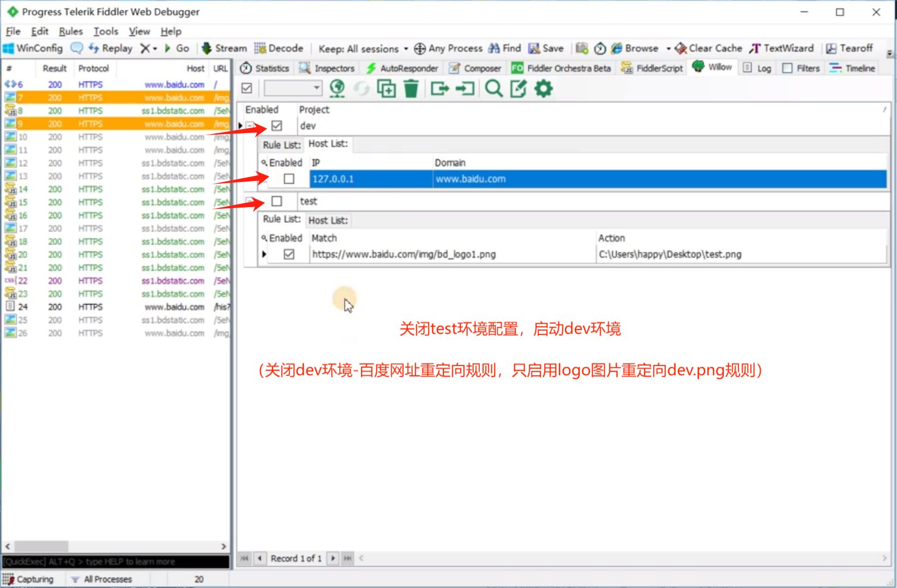Click the Browse toolbar button
Image resolution: width=897 pixels, height=588 pixels.
(635, 49)
